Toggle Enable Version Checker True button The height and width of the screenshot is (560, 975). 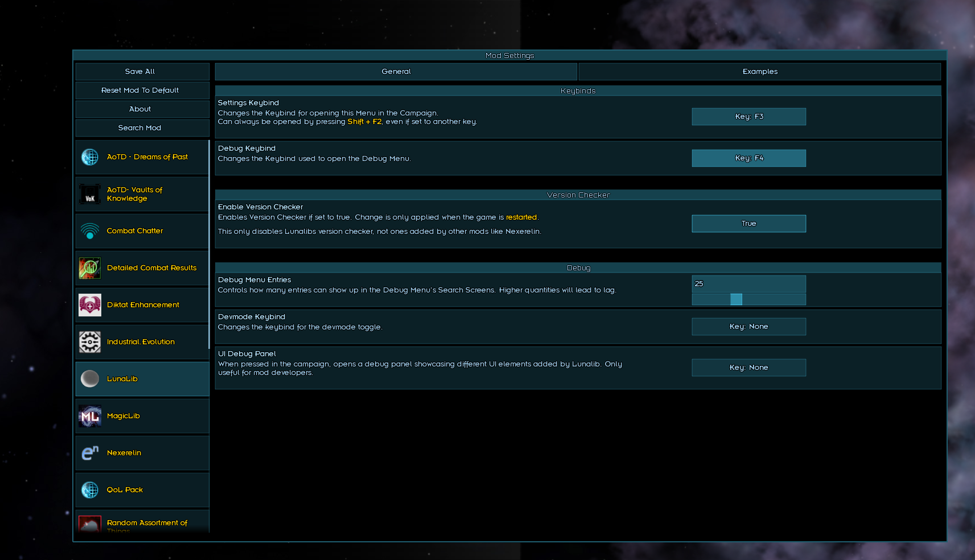tap(748, 224)
